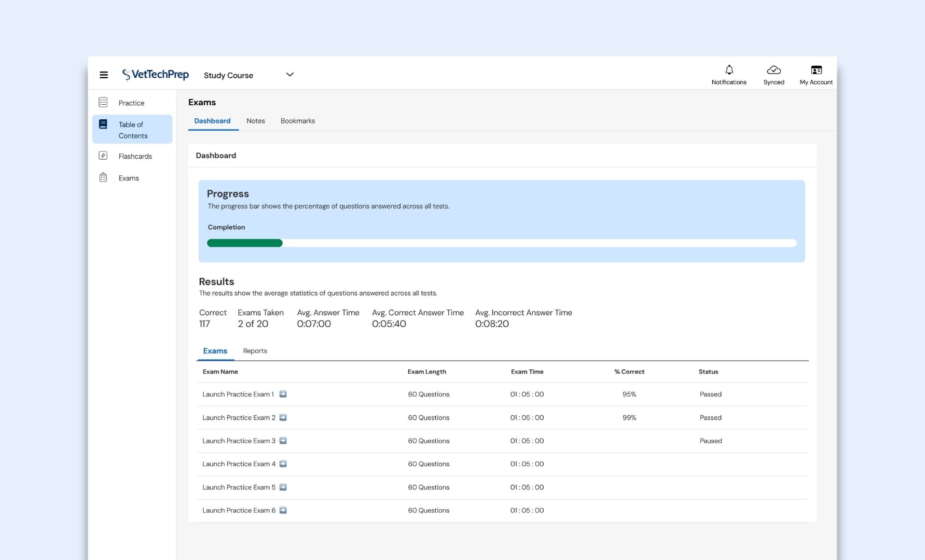The image size is (925, 560).
Task: Launch Practice Exam 5 using the blue arrow
Action: click(x=283, y=487)
